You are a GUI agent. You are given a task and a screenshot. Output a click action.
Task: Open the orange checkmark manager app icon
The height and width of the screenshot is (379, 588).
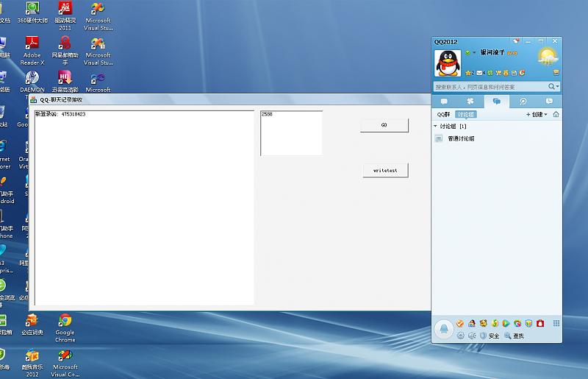point(460,323)
